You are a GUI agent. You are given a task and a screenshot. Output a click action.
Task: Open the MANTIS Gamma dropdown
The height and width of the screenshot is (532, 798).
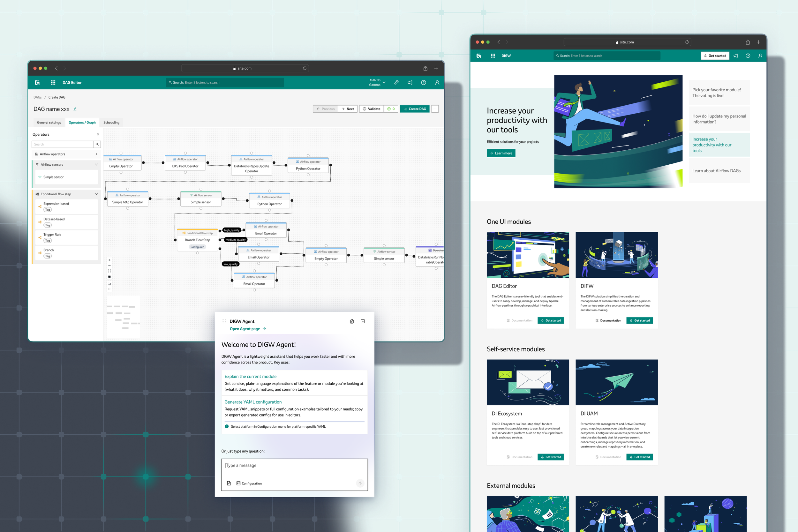pyautogui.click(x=384, y=82)
